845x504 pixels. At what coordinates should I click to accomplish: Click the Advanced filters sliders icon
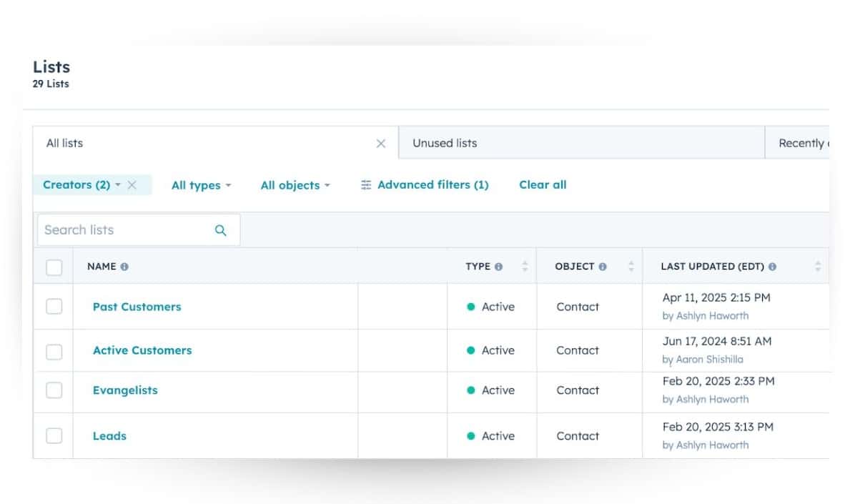coord(366,185)
